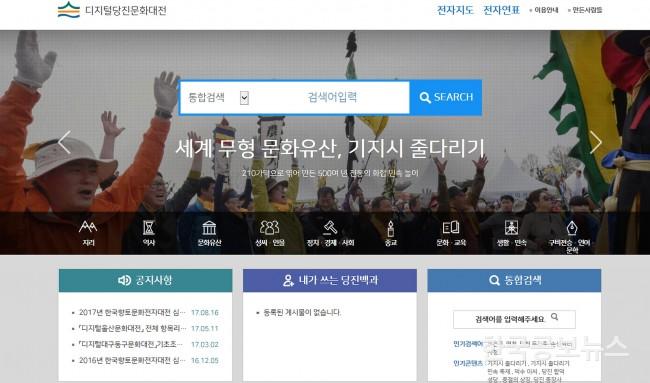Open the 이용안내 top link
This screenshot has width=650, height=383.
[x=544, y=10]
